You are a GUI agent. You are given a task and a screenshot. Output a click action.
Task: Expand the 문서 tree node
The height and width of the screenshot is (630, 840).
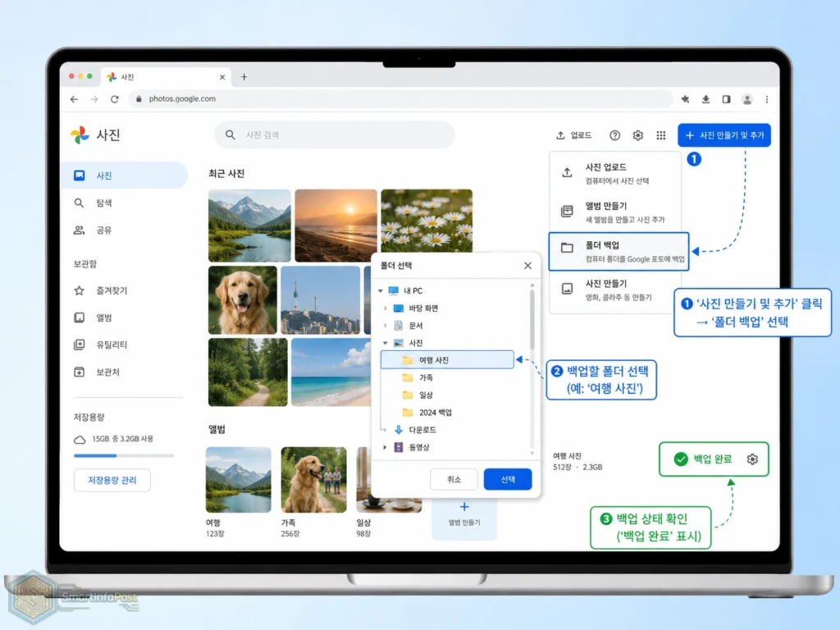[x=386, y=326]
